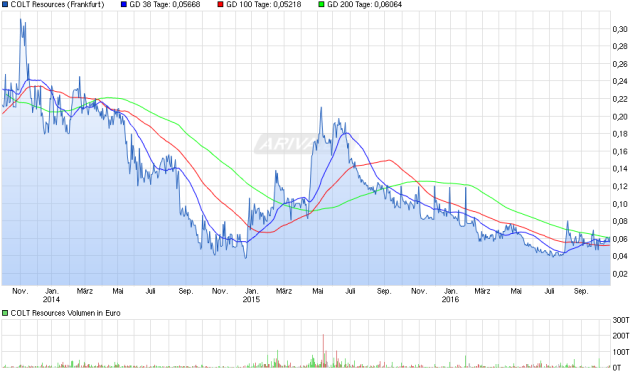
Task: Click the Mai label after März 2016
Action: (x=516, y=291)
